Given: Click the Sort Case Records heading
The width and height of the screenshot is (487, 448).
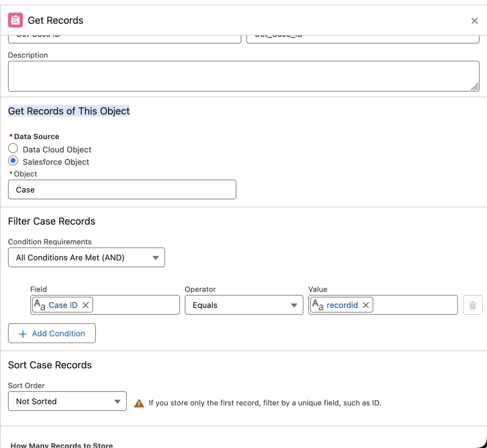Looking at the screenshot, I should [49, 365].
